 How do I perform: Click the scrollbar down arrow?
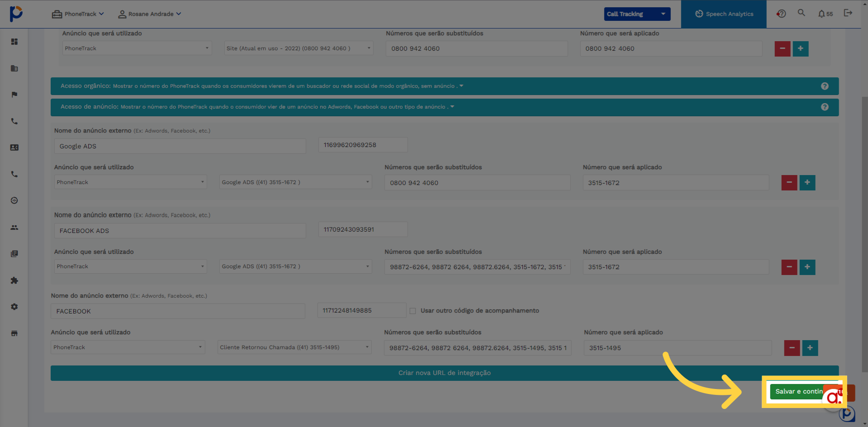(864, 424)
